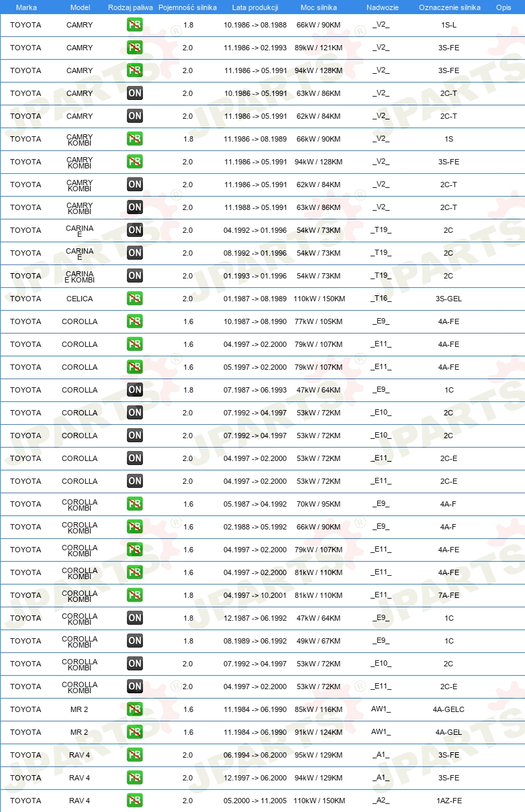Click the Opis column header

point(504,7)
